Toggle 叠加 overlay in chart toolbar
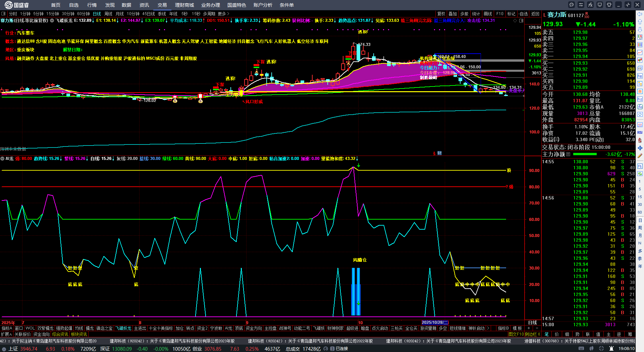Image resolution: width=644 pixels, height=352 pixels. click(x=453, y=14)
